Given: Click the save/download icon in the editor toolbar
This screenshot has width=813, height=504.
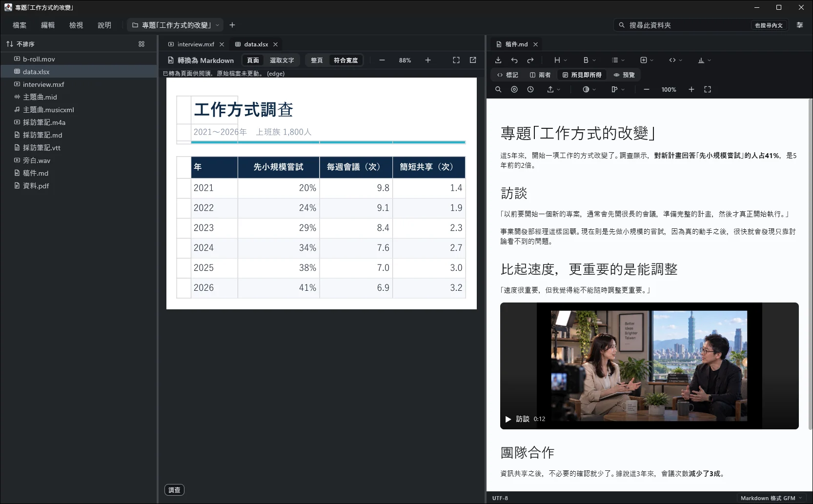Looking at the screenshot, I should tap(498, 60).
